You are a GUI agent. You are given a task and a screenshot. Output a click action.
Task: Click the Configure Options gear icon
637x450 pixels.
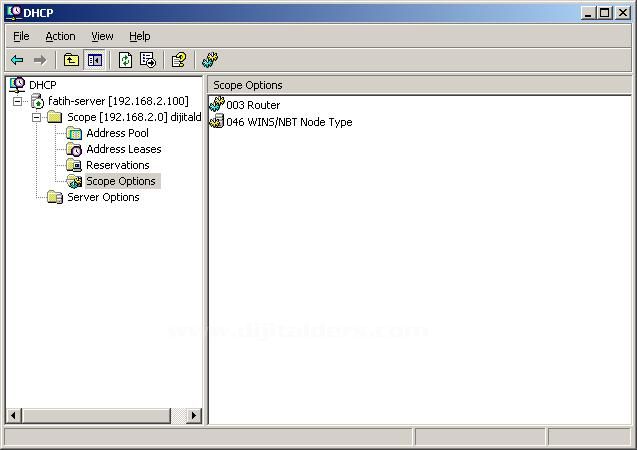click(210, 60)
